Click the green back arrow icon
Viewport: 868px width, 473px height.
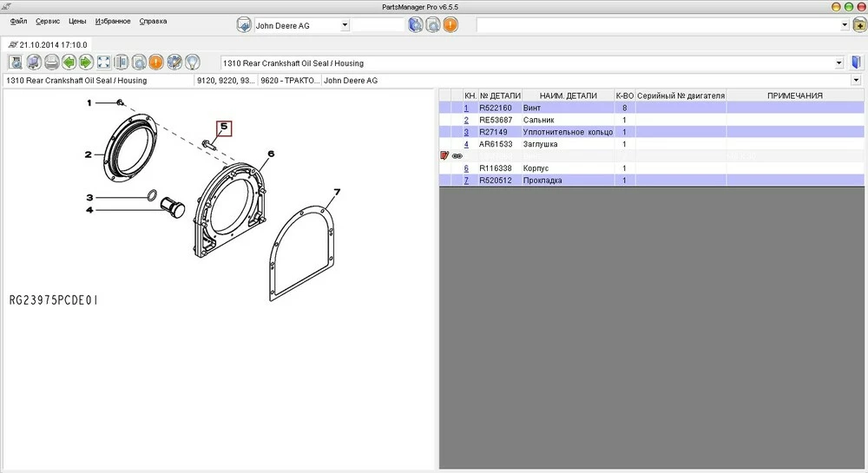[69, 62]
